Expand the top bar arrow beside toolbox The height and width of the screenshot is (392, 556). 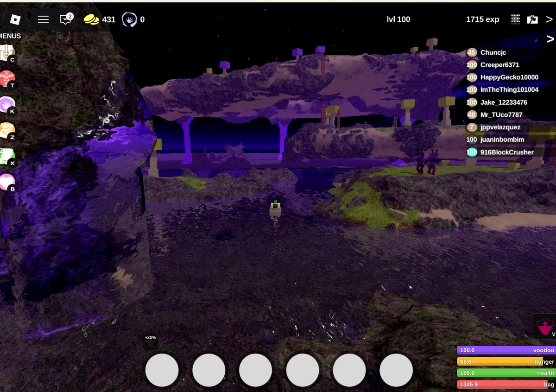pyautogui.click(x=550, y=19)
